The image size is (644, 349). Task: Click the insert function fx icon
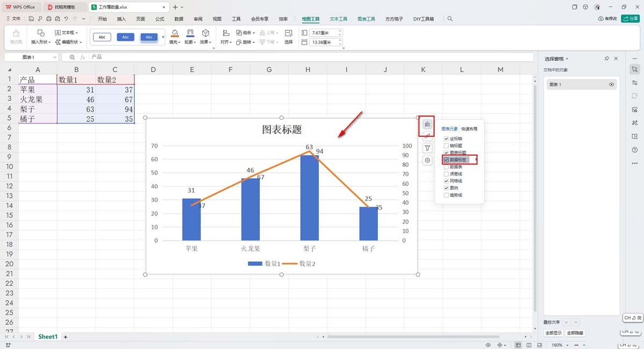coord(83,57)
